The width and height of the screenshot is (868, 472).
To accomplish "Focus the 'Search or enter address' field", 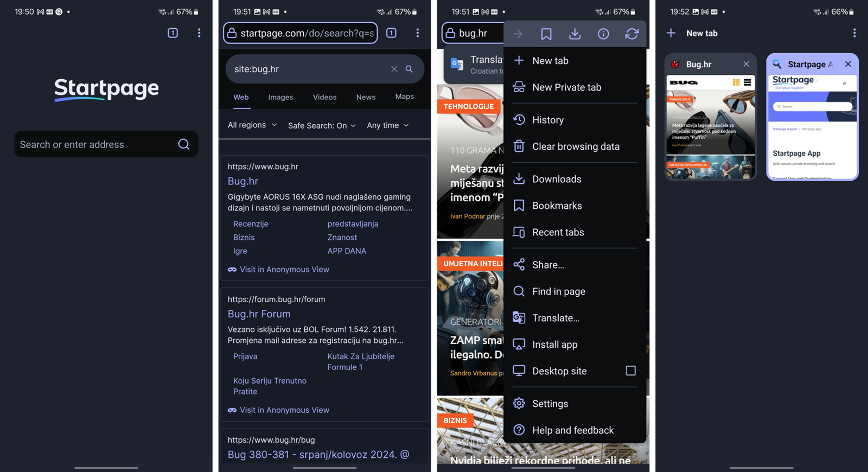I will pyautogui.click(x=106, y=144).
